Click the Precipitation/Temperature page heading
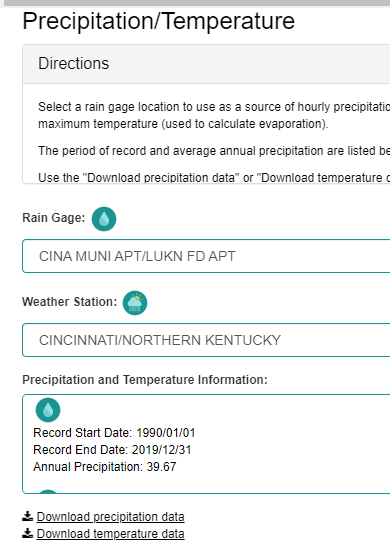The height and width of the screenshot is (555, 390). pos(159,21)
